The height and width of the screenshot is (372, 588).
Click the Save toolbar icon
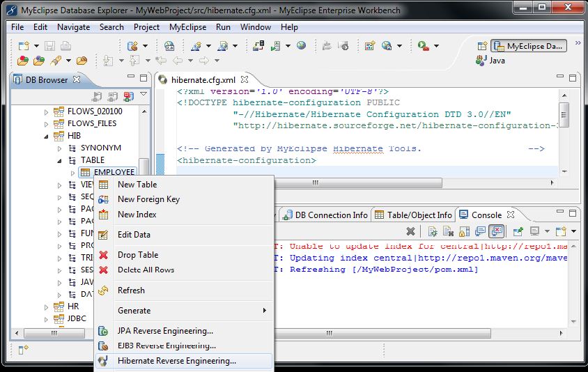(x=49, y=46)
